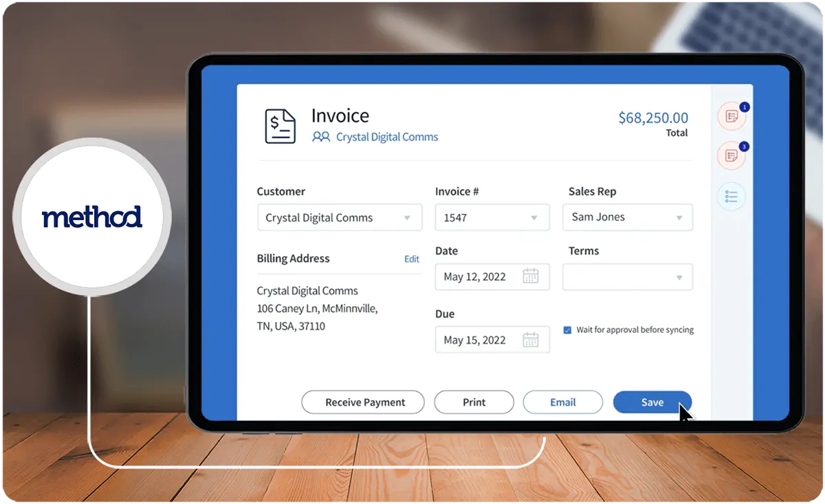
Task: Expand the Invoice # dropdown
Action: [x=534, y=218]
